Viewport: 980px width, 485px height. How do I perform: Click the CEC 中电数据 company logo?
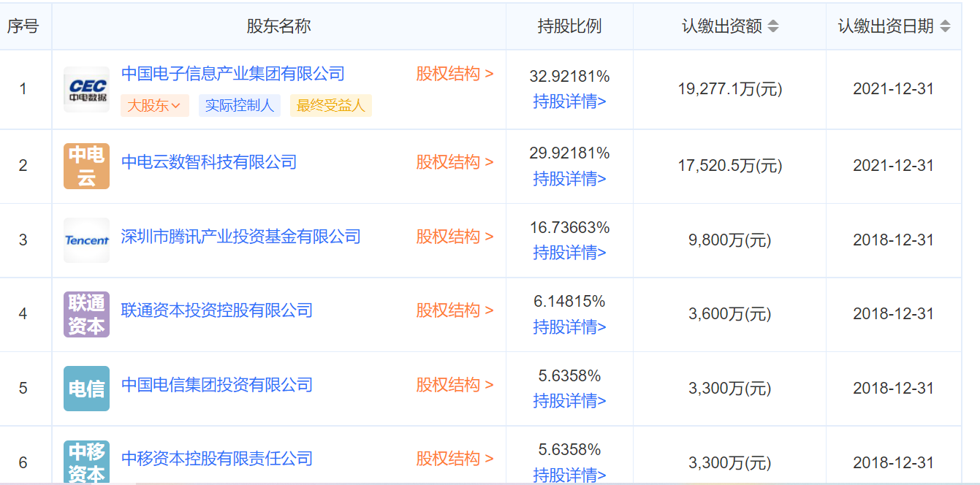[86, 90]
